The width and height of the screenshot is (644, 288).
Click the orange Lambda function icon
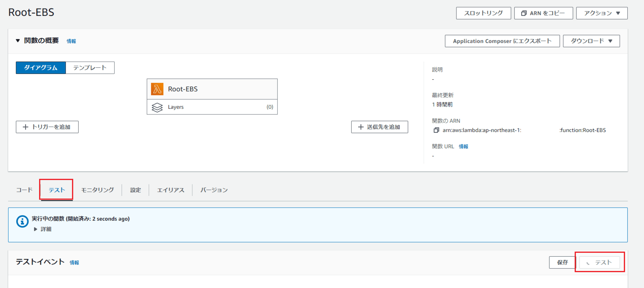[x=157, y=89]
